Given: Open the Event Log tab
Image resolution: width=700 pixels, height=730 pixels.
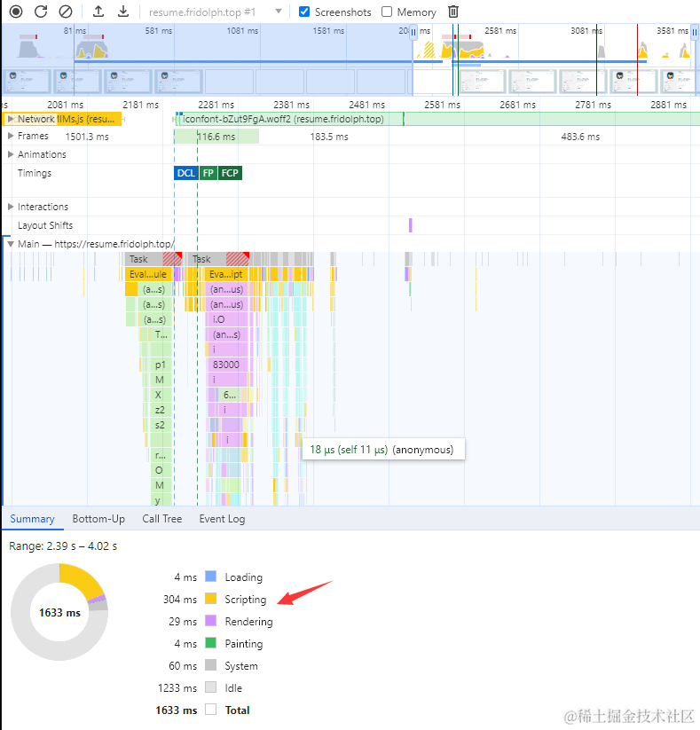Looking at the screenshot, I should (x=222, y=519).
